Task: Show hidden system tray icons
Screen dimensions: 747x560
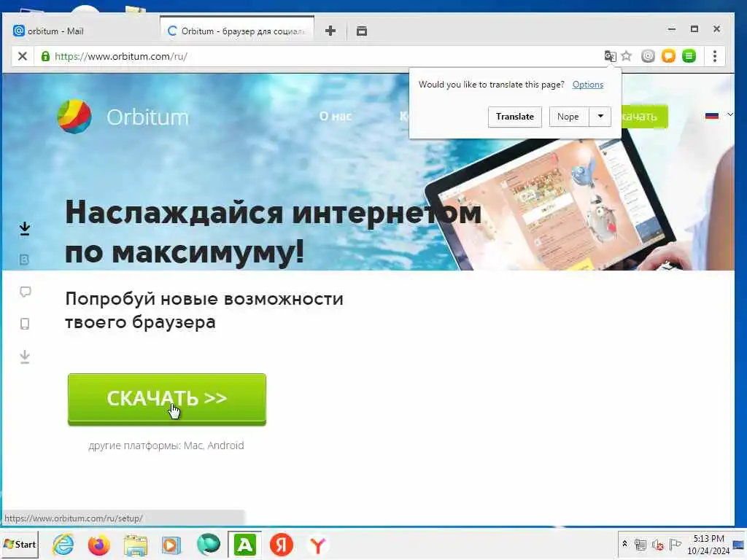Action: (x=624, y=544)
